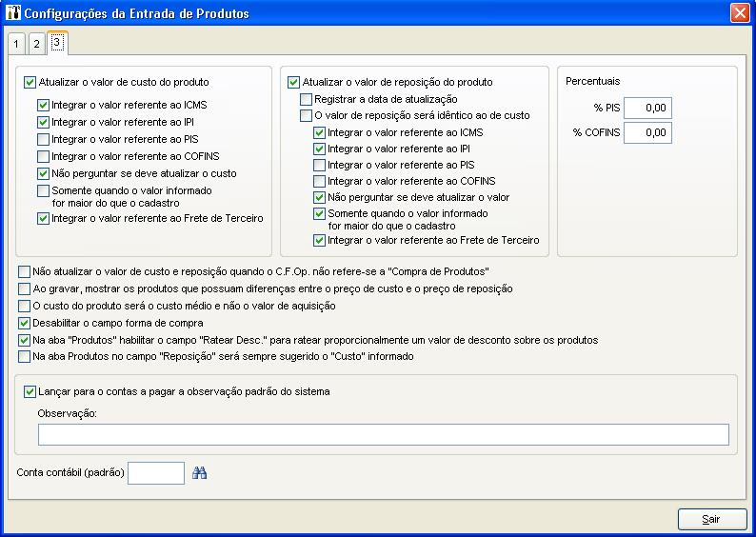Check 'O custo do produto será o custo médio'
756x537 pixels.
click(x=24, y=306)
